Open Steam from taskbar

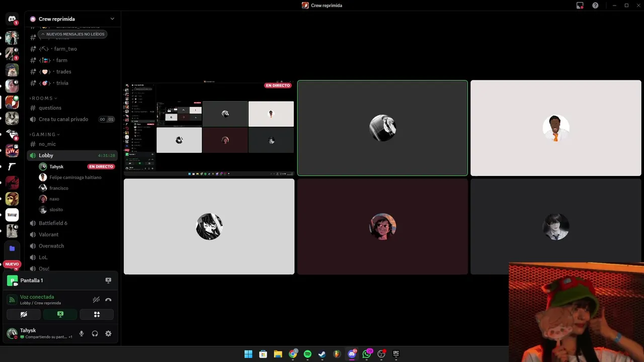(x=322, y=354)
